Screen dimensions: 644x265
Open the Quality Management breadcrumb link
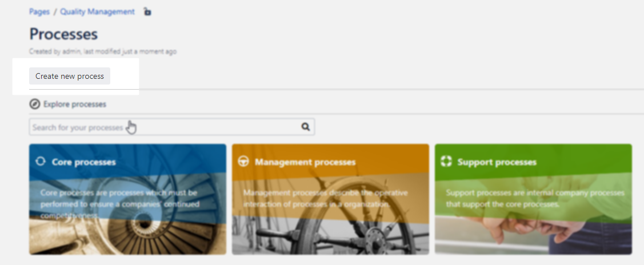coord(97,12)
